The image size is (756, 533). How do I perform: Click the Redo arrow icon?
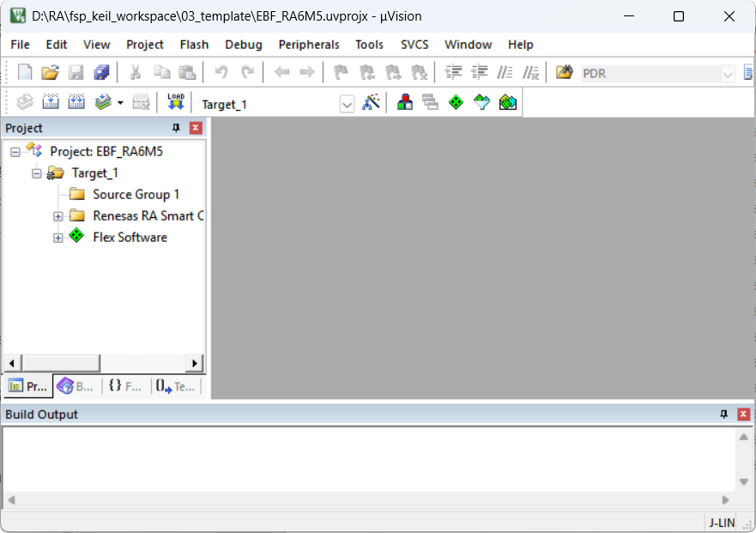click(x=247, y=72)
